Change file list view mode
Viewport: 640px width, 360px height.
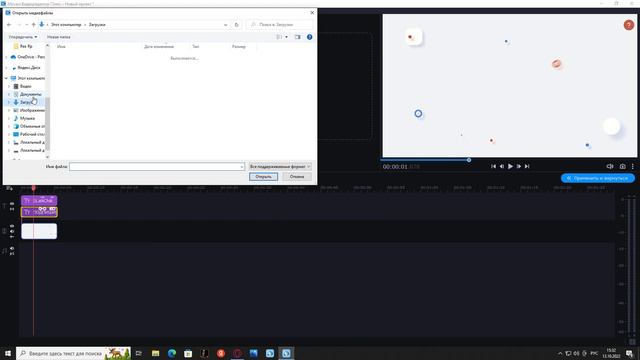[280, 37]
